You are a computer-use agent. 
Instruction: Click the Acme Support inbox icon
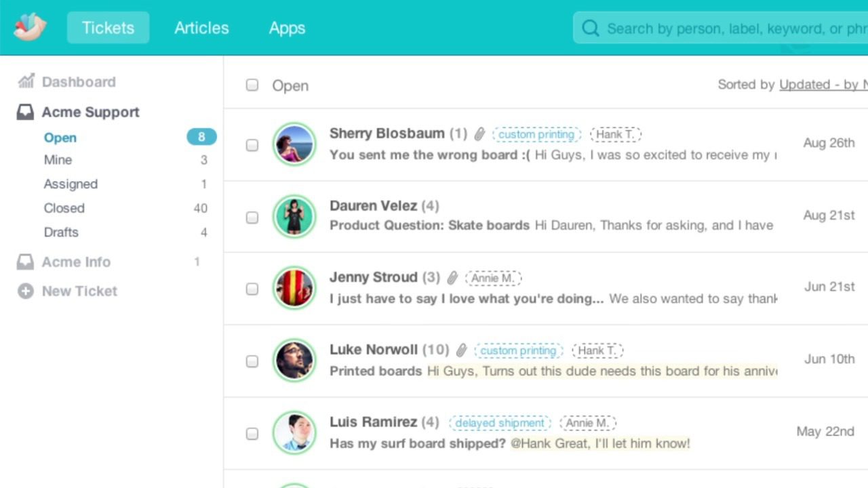pyautogui.click(x=25, y=113)
